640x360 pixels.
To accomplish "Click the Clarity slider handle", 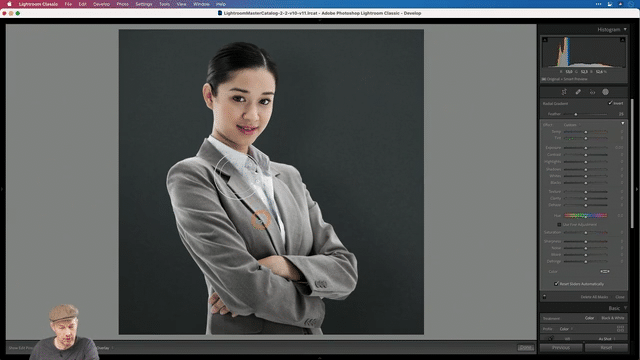I will (586, 199).
